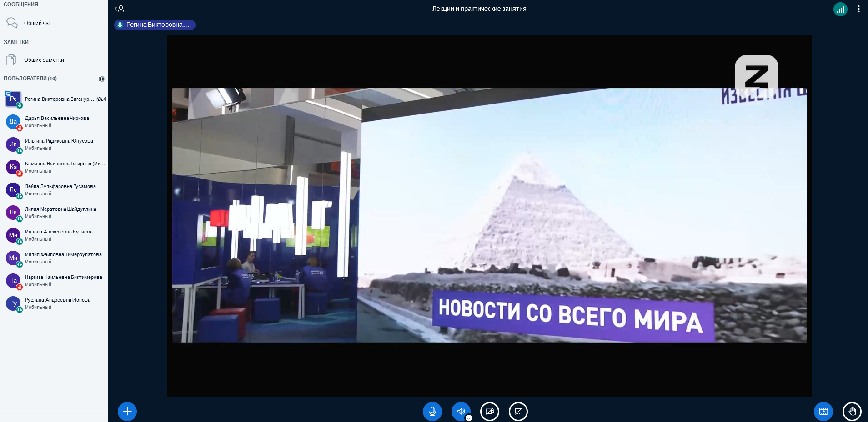Viewport: 868px width, 422px height.
Task: Open the three-dot options menu
Action: [x=858, y=9]
